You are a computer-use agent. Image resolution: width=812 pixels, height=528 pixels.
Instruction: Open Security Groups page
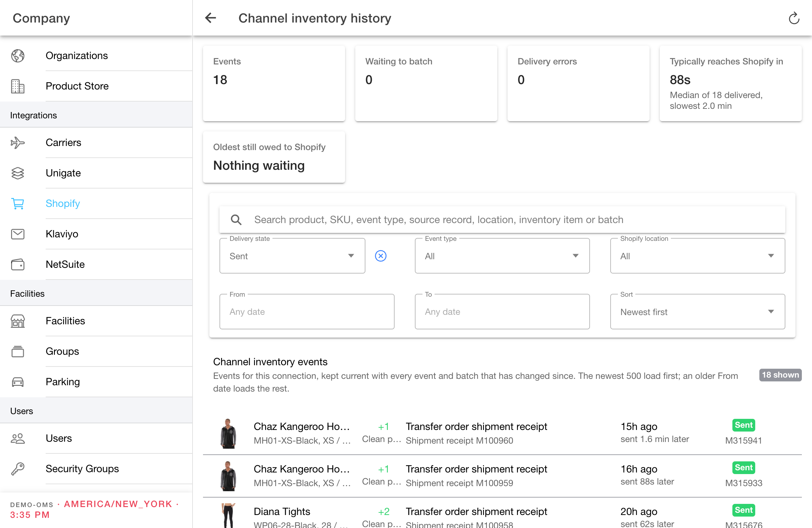[x=96, y=469]
